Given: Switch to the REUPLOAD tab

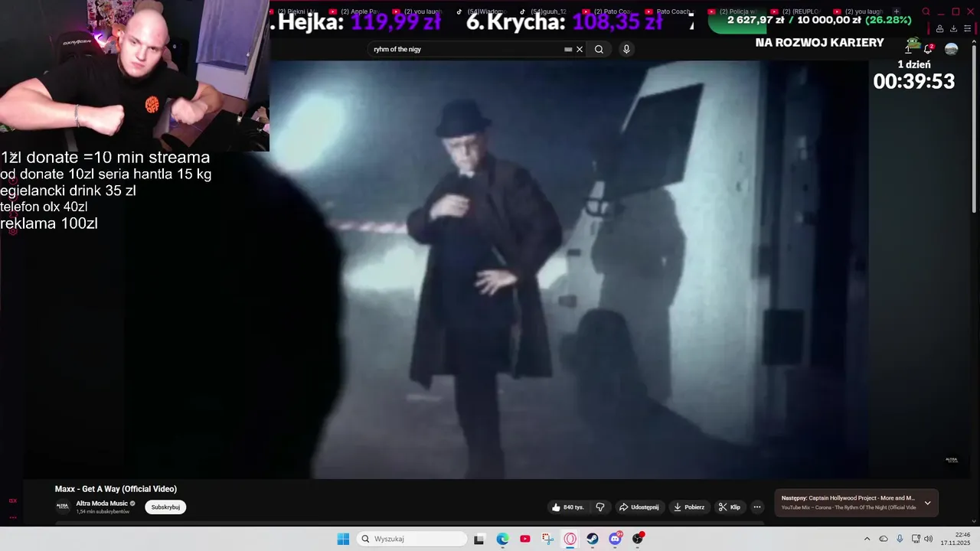Looking at the screenshot, I should point(796,11).
